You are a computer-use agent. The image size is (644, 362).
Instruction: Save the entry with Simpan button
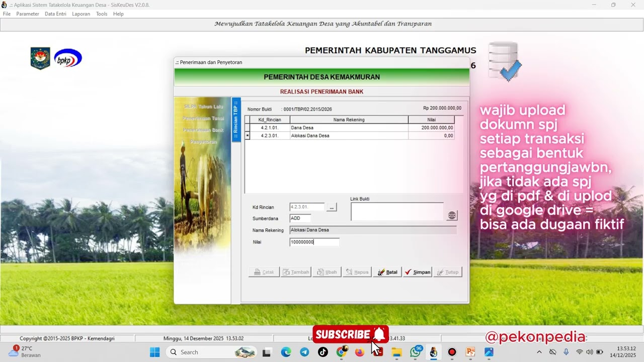pos(418,272)
